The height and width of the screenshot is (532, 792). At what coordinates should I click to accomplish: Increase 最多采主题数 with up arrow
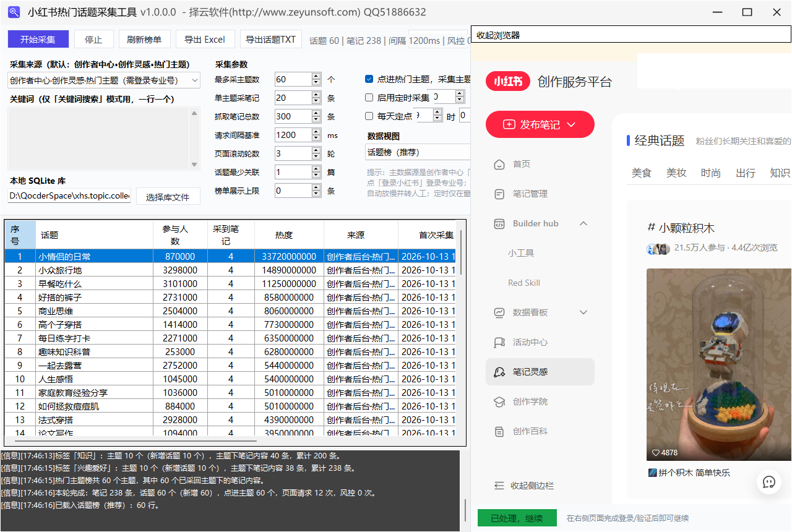[x=316, y=76]
